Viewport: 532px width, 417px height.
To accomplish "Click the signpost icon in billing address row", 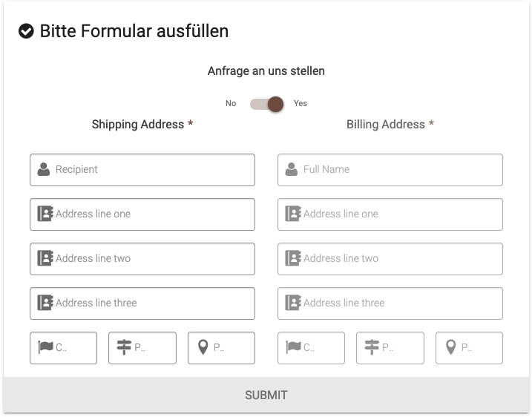I will (x=372, y=347).
